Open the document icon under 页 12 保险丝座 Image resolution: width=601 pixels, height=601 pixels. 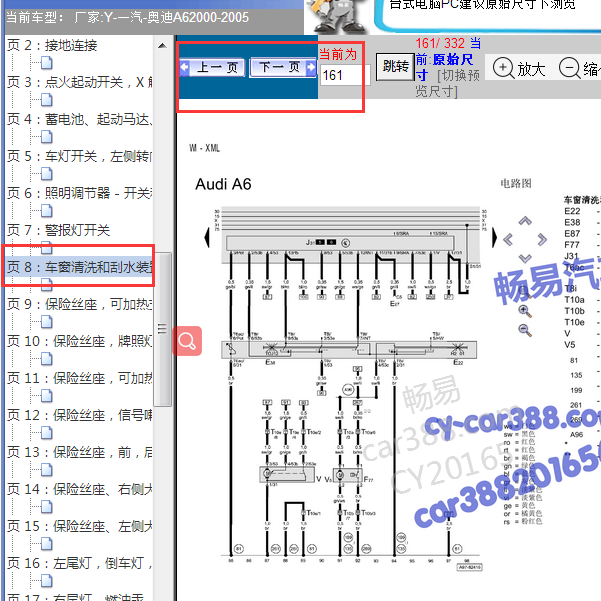point(46,433)
